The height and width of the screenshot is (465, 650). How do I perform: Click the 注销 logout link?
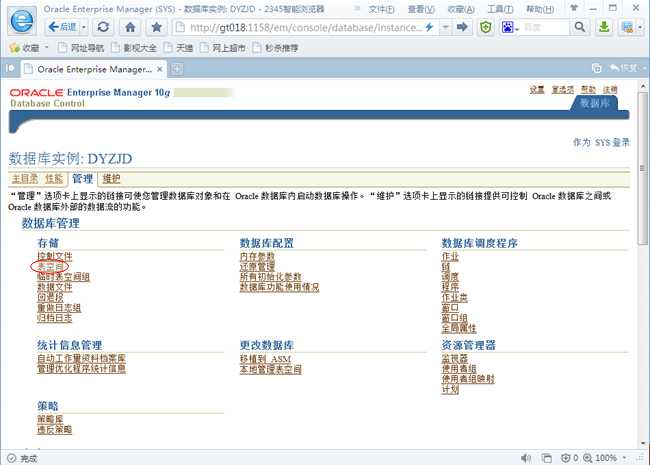click(x=610, y=90)
